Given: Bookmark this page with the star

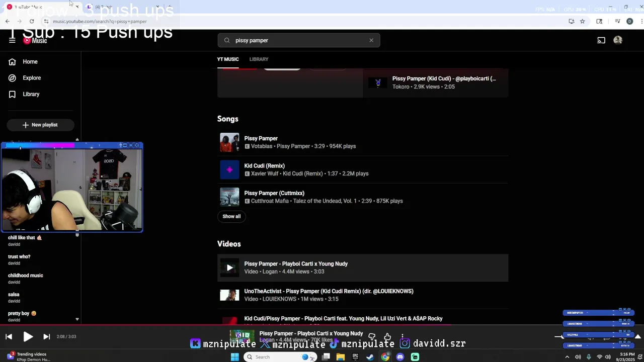Looking at the screenshot, I should [582, 21].
